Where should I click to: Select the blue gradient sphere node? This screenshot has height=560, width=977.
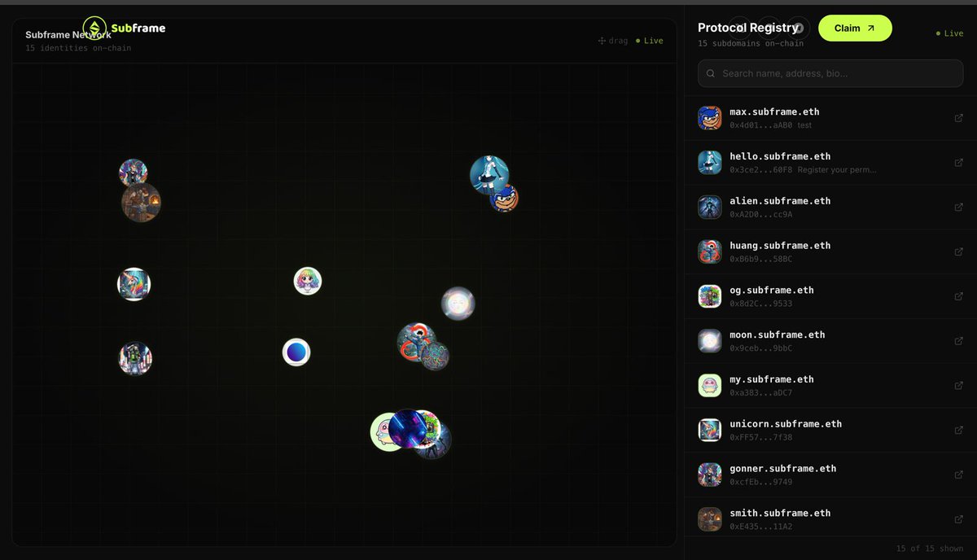(x=296, y=352)
